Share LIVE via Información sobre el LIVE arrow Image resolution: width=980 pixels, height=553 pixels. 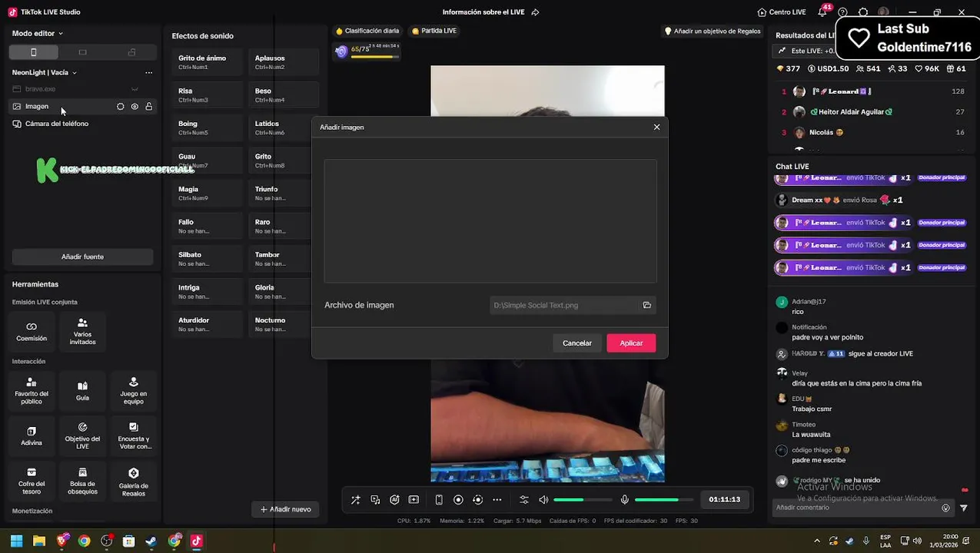(x=535, y=12)
